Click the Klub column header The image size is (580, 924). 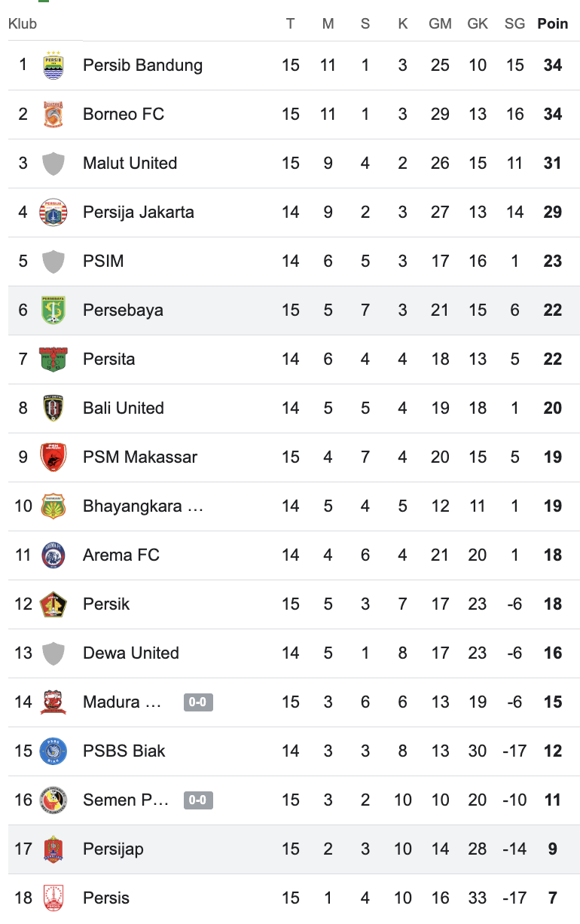23,23
